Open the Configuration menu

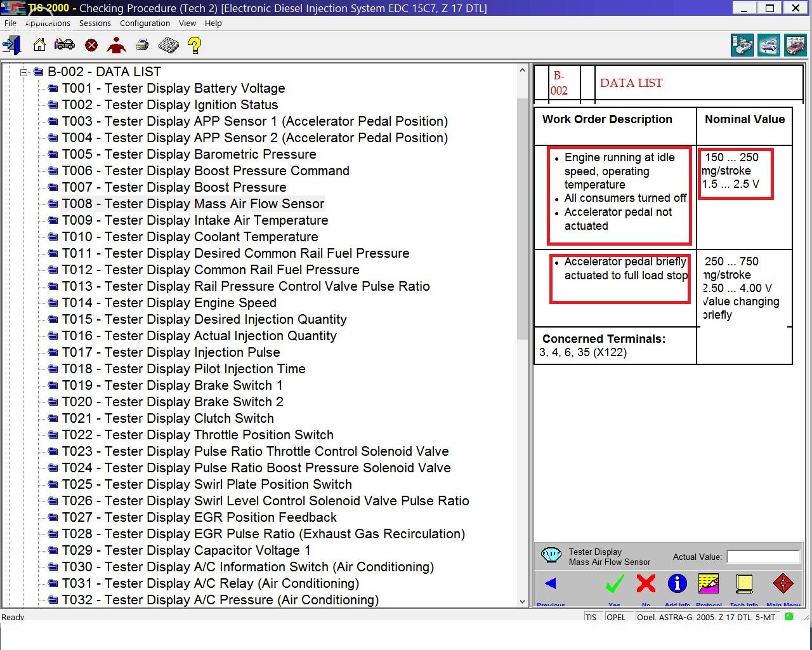pyautogui.click(x=145, y=23)
